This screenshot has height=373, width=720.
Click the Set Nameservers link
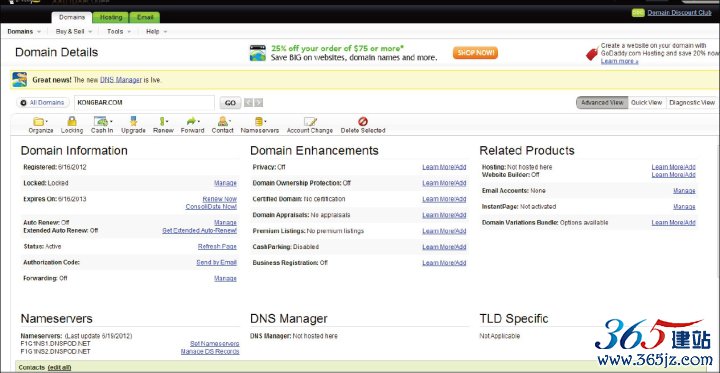click(x=214, y=344)
